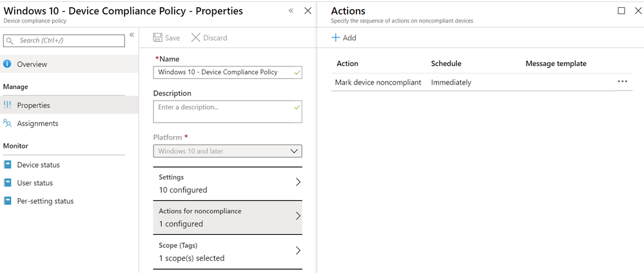Viewport: 644px width, 273px height.
Task: Expand the Scope (Tags) row
Action: coord(228,252)
